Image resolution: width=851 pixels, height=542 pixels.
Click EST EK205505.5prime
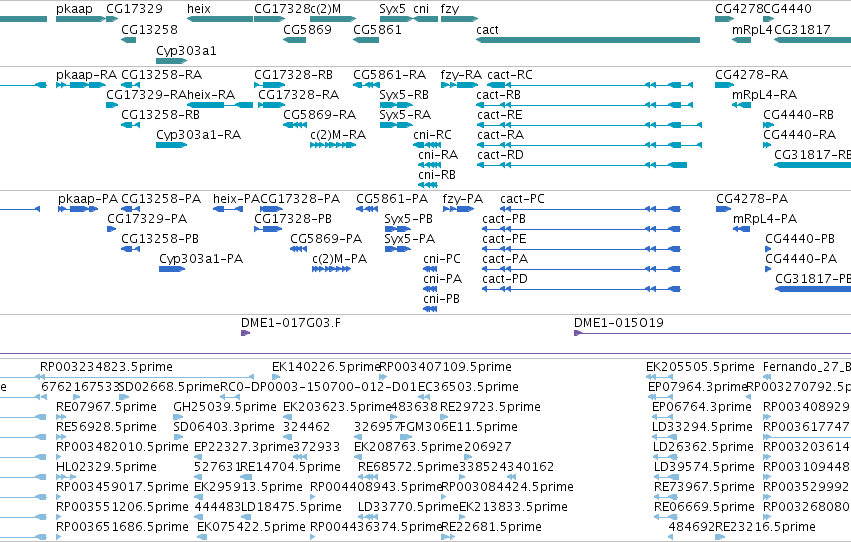pyautogui.click(x=658, y=377)
